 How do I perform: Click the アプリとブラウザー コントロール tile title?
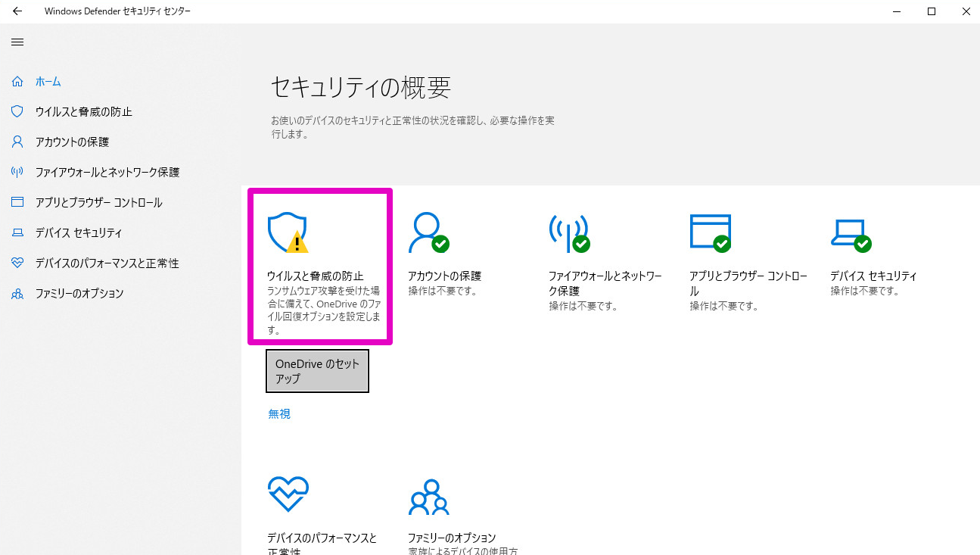(x=748, y=284)
